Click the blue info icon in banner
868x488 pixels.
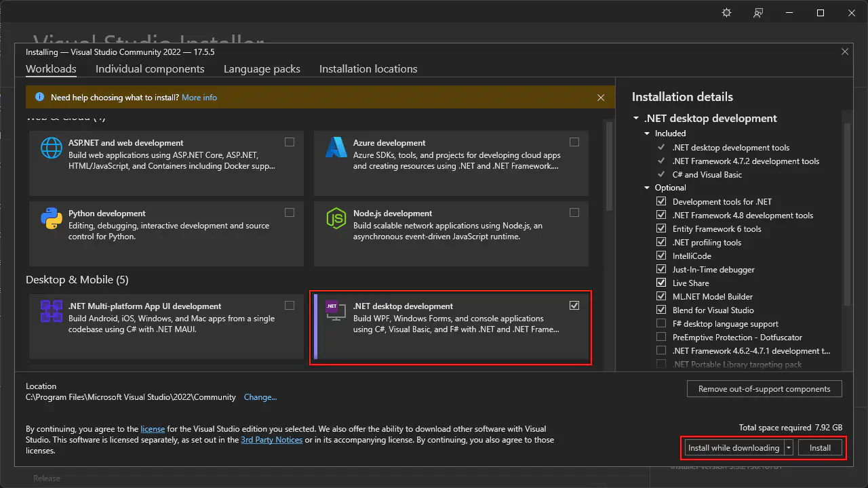pos(40,98)
